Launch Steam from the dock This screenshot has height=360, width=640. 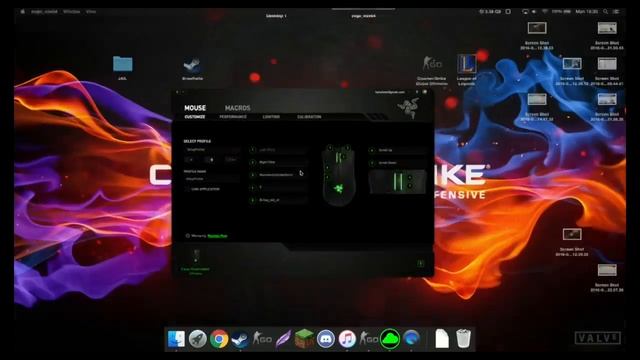[x=240, y=339]
